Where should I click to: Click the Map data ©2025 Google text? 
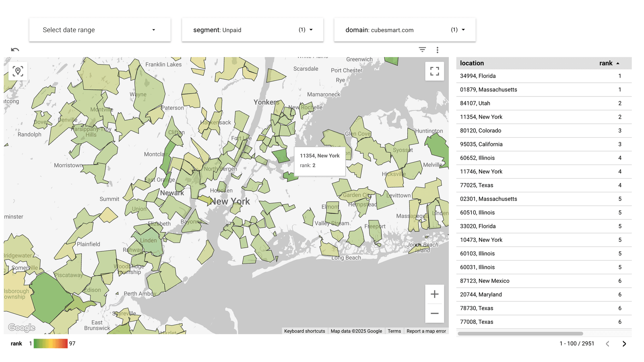click(356, 331)
